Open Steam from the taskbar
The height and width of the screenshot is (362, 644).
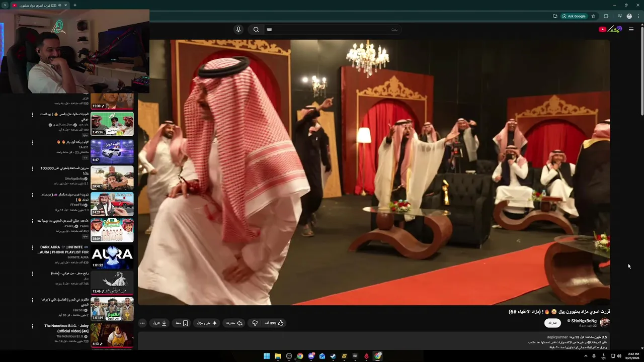(x=333, y=356)
